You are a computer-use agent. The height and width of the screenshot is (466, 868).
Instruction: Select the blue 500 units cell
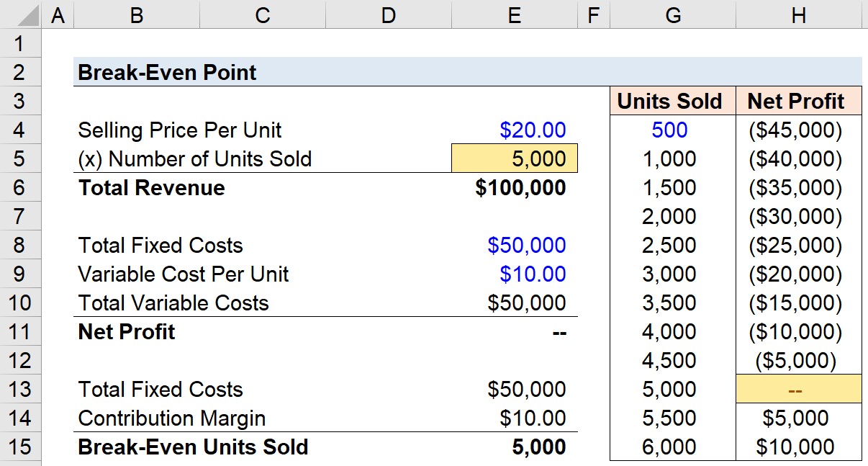pyautogui.click(x=669, y=130)
